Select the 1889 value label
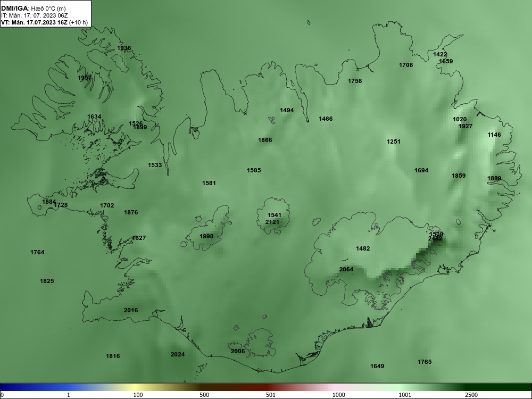 point(494,178)
